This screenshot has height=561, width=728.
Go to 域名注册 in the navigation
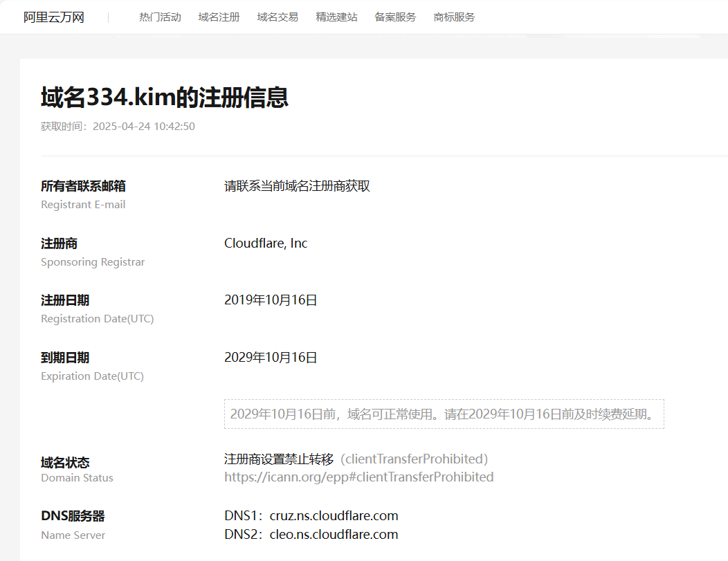[219, 17]
